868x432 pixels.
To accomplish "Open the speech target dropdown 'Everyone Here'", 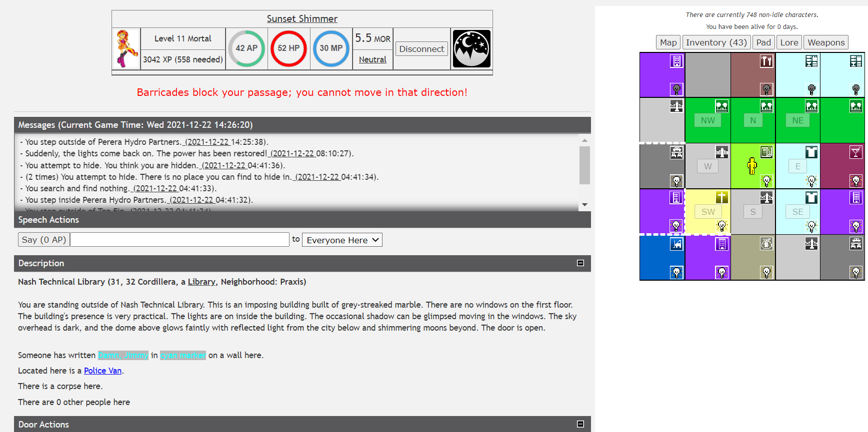I will pos(342,240).
